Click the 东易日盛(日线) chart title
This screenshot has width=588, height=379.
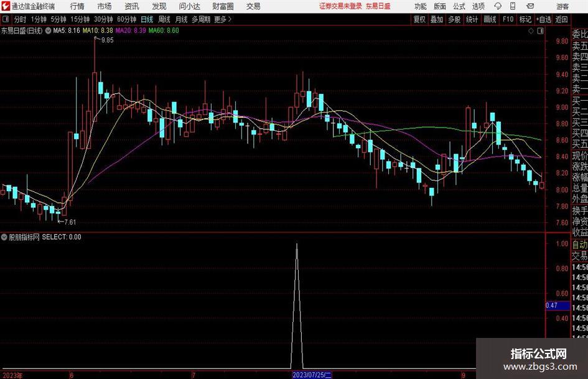[22, 30]
